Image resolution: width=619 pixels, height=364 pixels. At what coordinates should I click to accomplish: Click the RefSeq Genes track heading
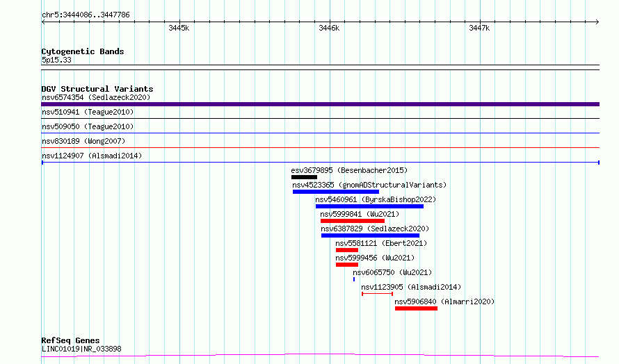click(71, 340)
